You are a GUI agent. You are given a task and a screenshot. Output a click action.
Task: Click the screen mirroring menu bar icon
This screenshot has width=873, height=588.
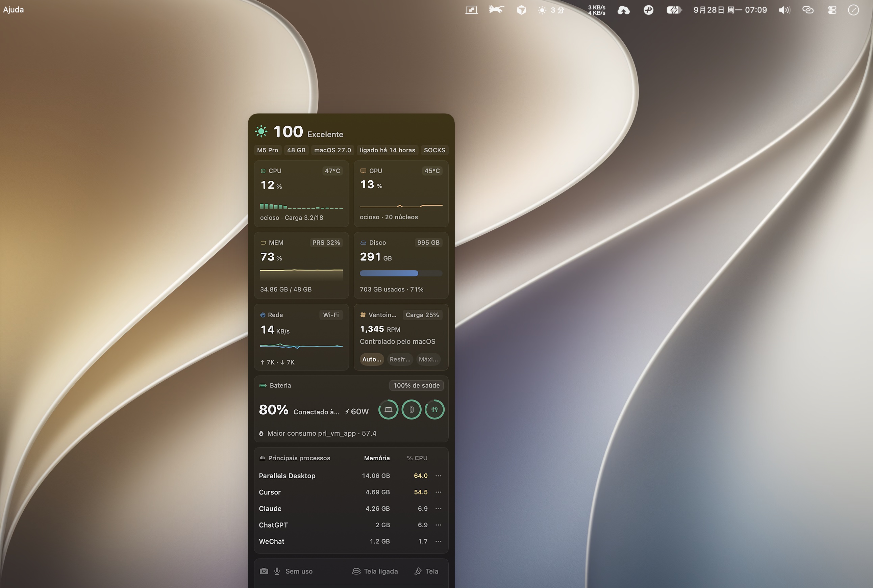click(x=471, y=10)
